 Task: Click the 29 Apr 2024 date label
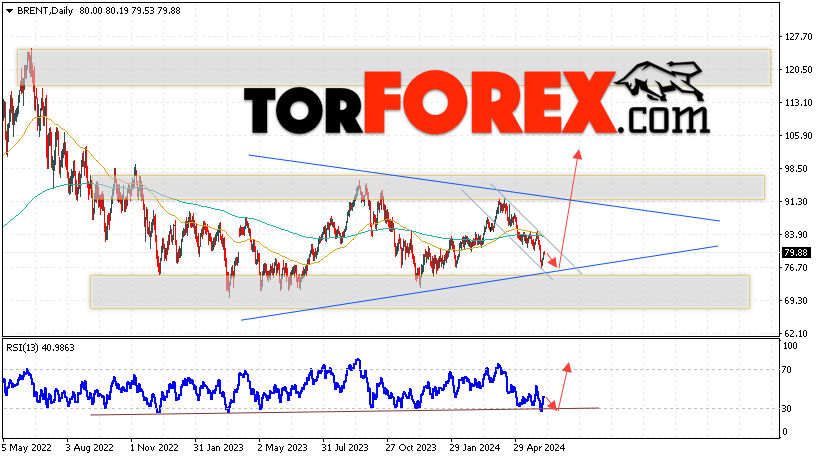pyautogui.click(x=539, y=448)
